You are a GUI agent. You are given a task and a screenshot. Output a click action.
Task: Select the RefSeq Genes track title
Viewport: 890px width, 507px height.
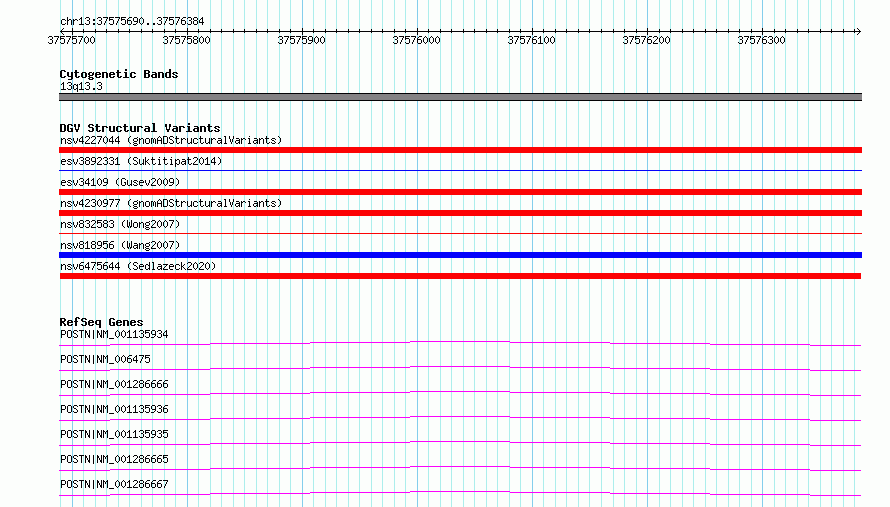point(101,322)
